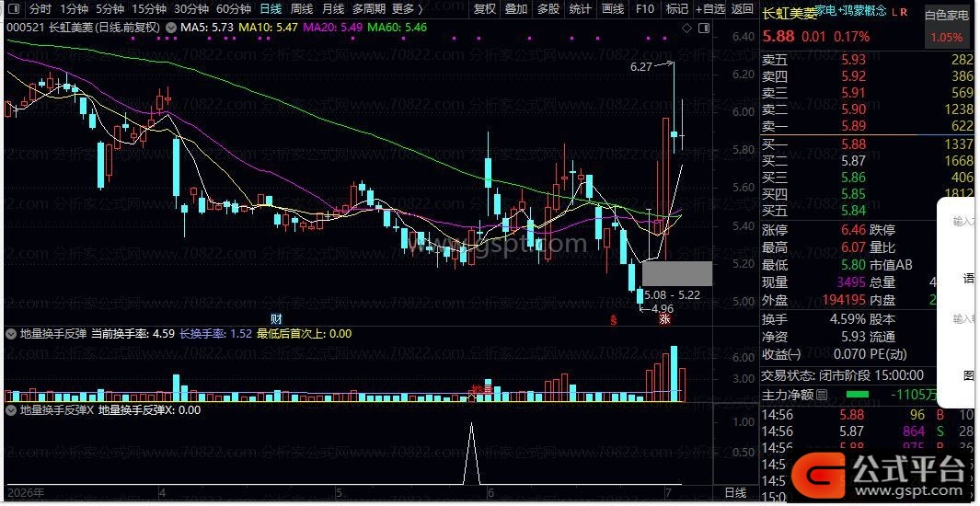Viewport: 980px width, 506px height.
Task: Select the 15分钟 period
Action: point(149,9)
